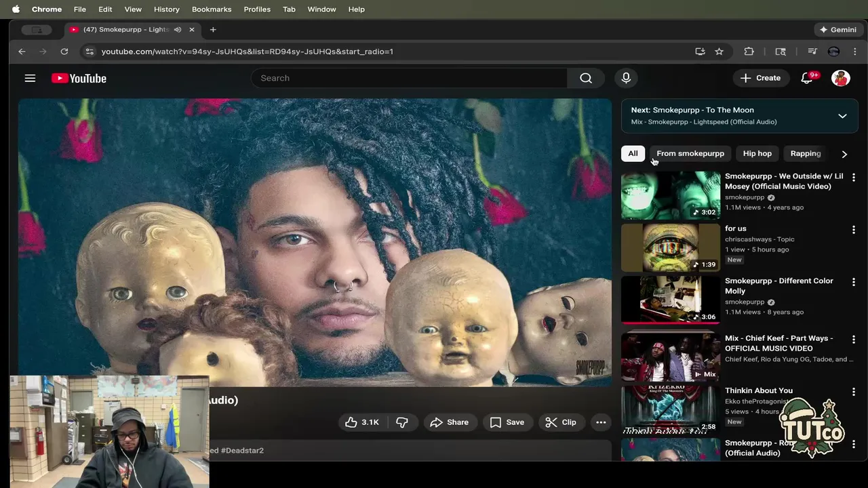Open Chrome extensions puzzle icon
Viewport: 868px width, 488px height.
tap(749, 52)
